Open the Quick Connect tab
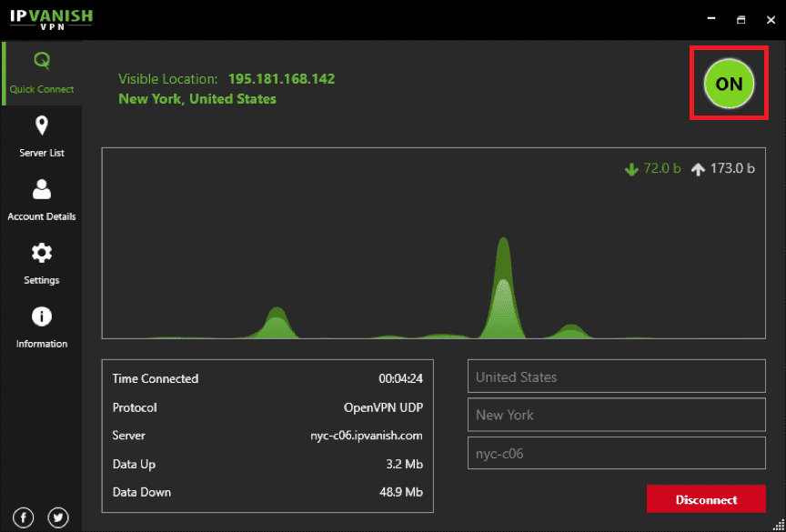 coord(42,74)
